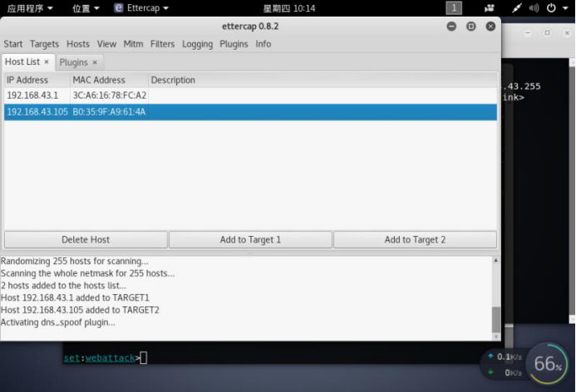Click log line 'Scanning the whole netmask for 255 hosts...'

point(87,273)
